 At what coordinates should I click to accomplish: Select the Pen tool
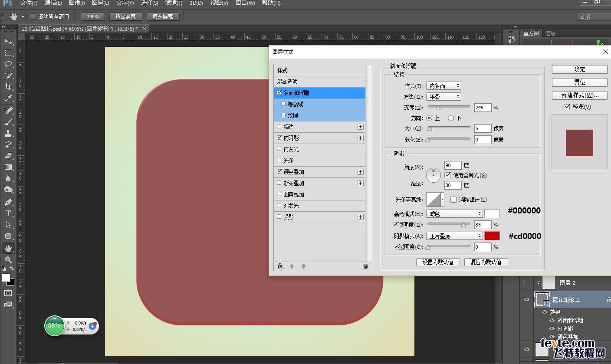tap(8, 202)
